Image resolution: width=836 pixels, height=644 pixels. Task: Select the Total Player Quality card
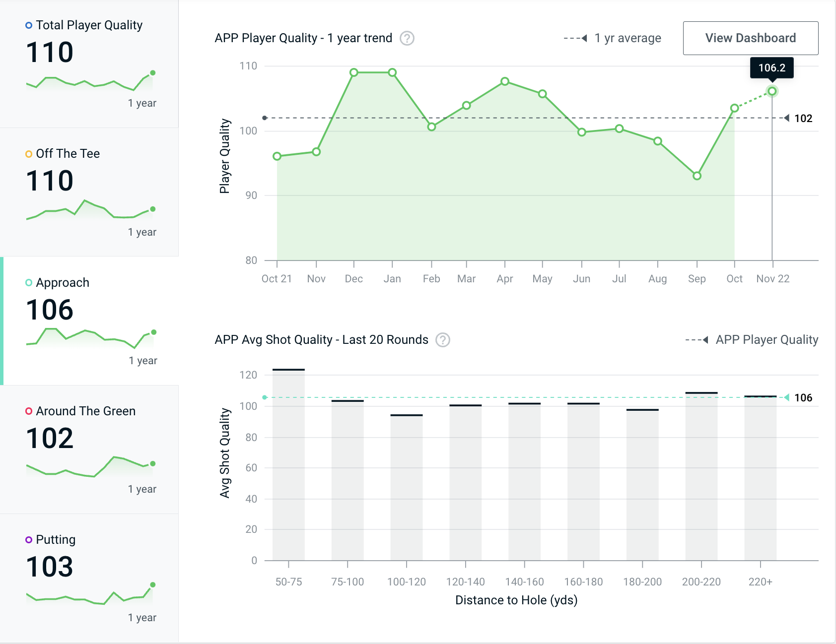pos(89,64)
